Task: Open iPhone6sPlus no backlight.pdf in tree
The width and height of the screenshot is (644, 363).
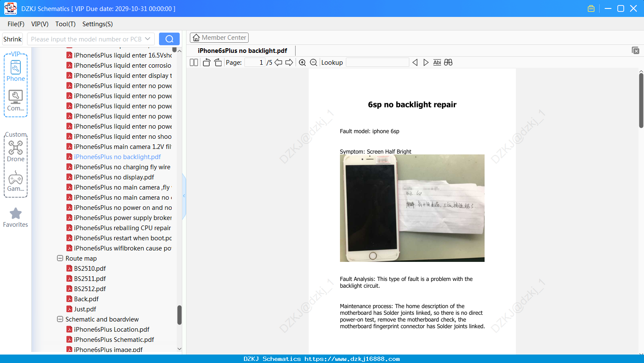Action: pos(117,157)
